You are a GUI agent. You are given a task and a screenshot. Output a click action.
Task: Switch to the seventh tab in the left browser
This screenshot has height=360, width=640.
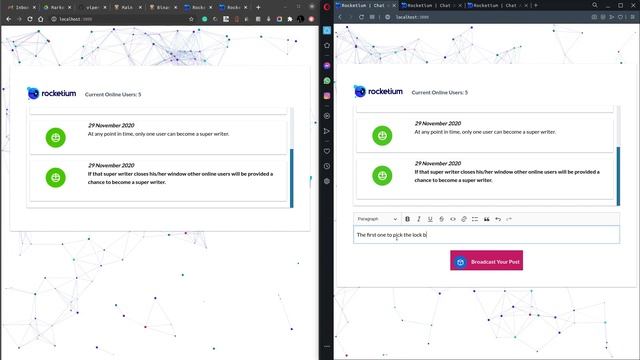(x=233, y=7)
